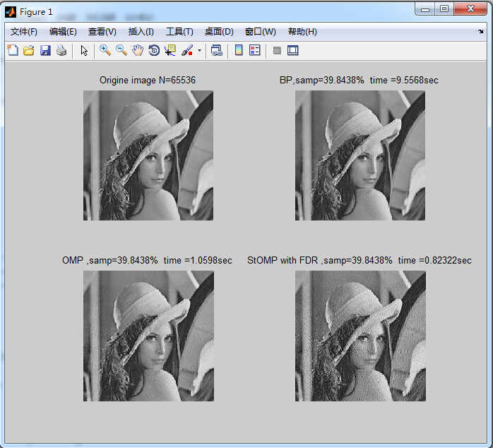Open the 查看(V) menu
Viewport: 493px width, 448px height.
(x=102, y=32)
